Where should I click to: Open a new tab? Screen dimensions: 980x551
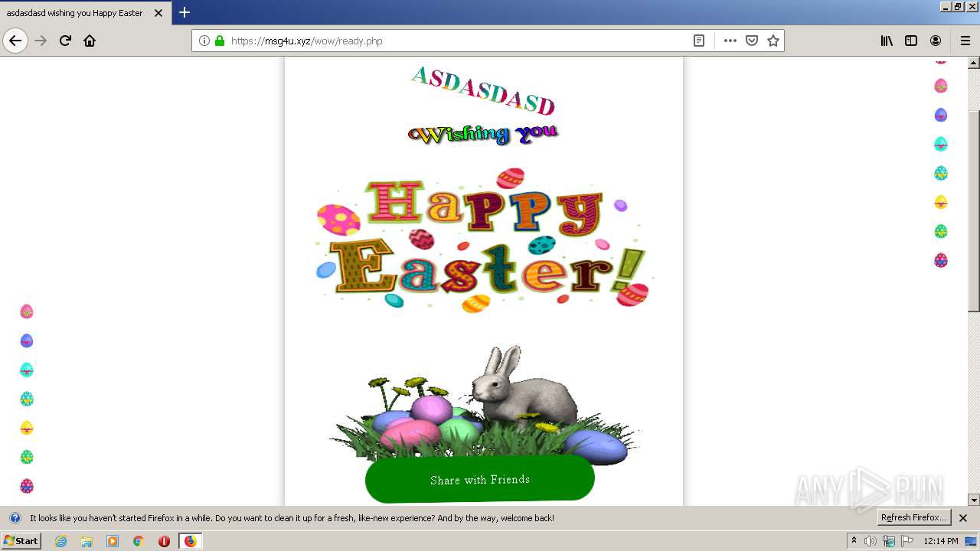[x=185, y=12]
